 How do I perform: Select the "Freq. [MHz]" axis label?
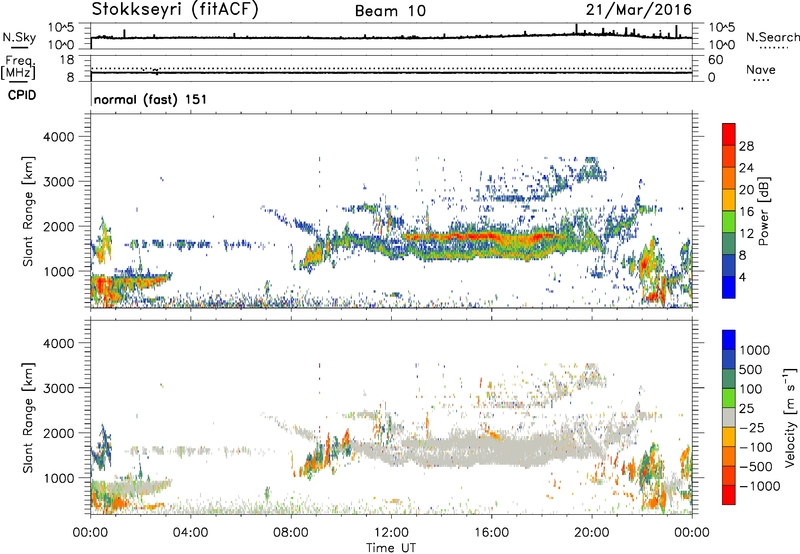click(18, 67)
